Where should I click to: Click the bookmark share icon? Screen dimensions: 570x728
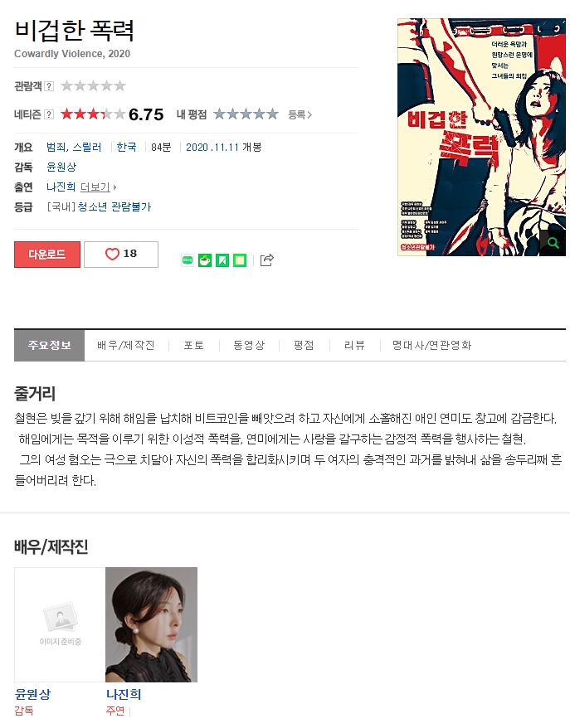pyautogui.click(x=222, y=260)
